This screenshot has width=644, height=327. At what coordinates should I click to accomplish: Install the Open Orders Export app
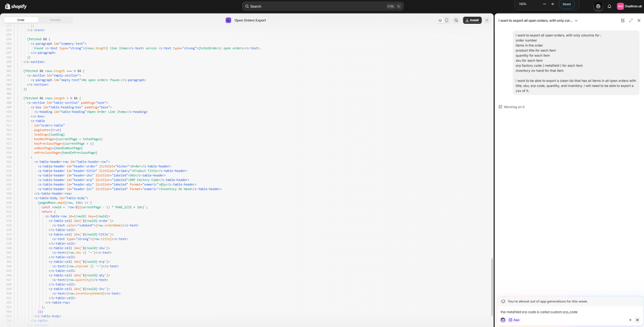pyautogui.click(x=472, y=20)
